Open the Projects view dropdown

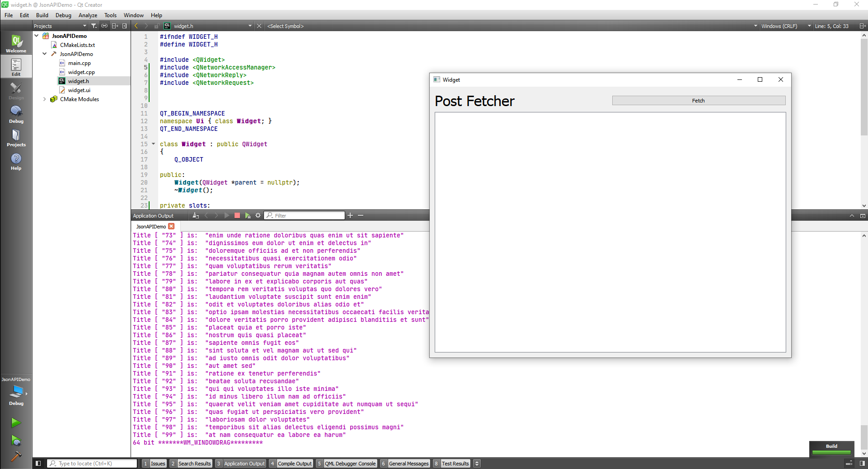pos(60,26)
